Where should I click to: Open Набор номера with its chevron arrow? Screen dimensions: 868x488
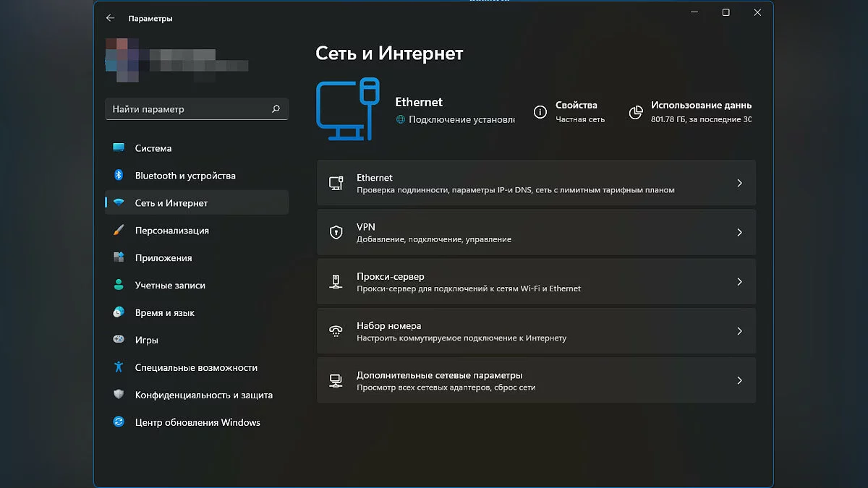[739, 331]
